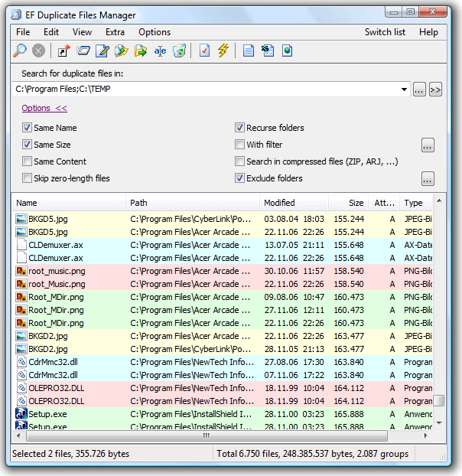The width and height of the screenshot is (462, 476).
Task: Enable Search in compressed files checkbox
Action: tap(240, 161)
